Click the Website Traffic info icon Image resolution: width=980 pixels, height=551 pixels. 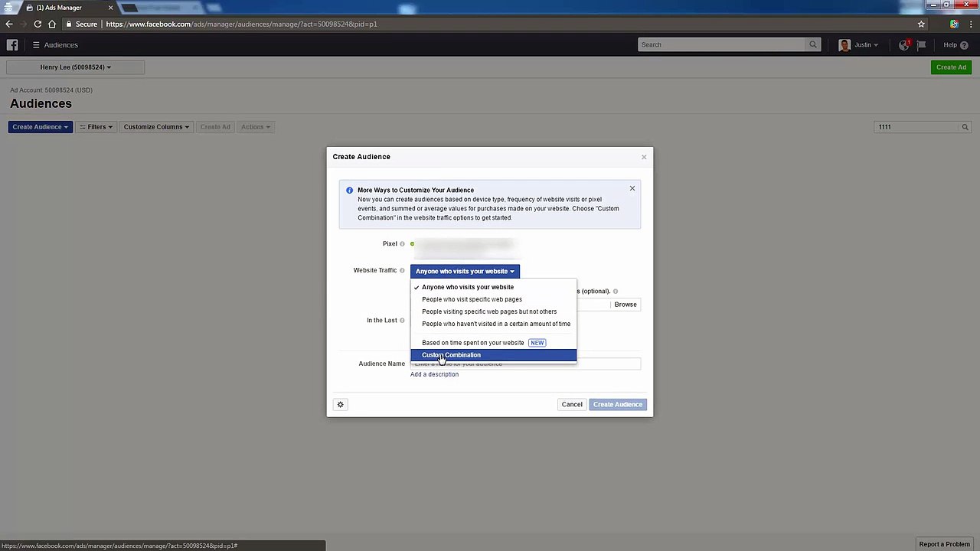(402, 271)
